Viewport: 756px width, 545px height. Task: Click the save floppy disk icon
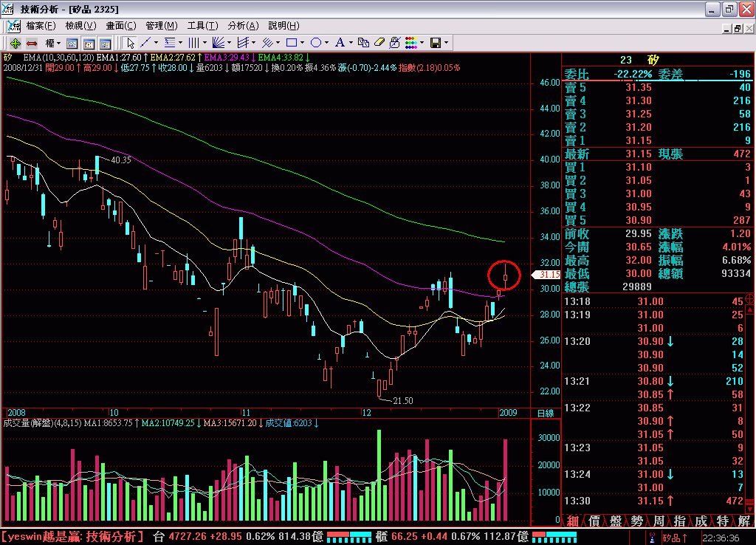(x=436, y=44)
